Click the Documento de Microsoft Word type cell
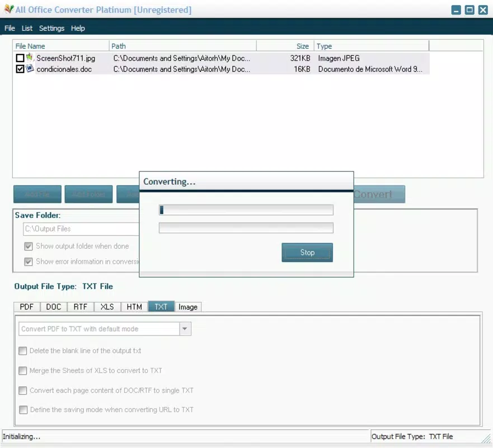Screen dimensions: 493x448 pyautogui.click(x=370, y=69)
